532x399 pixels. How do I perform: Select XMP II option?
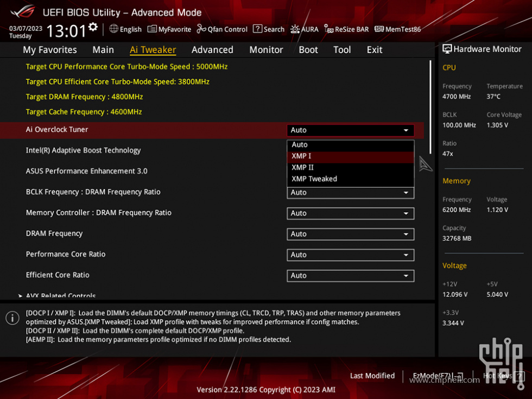(x=350, y=168)
